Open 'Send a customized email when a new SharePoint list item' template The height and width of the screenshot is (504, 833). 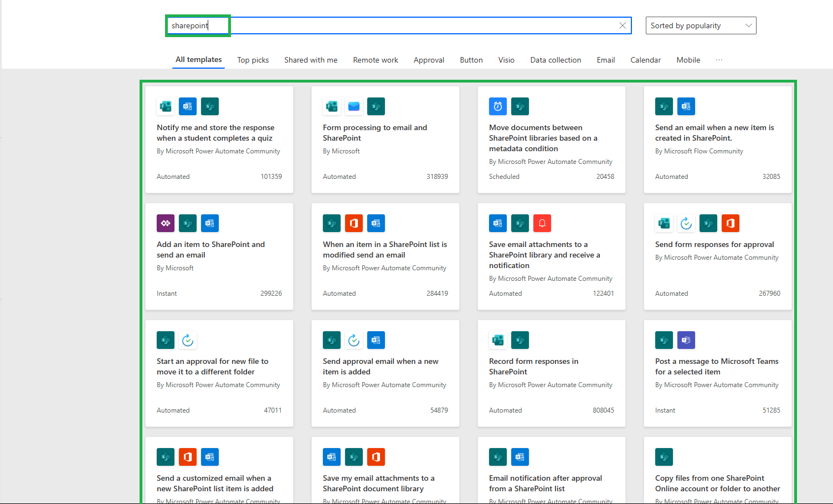219,470
